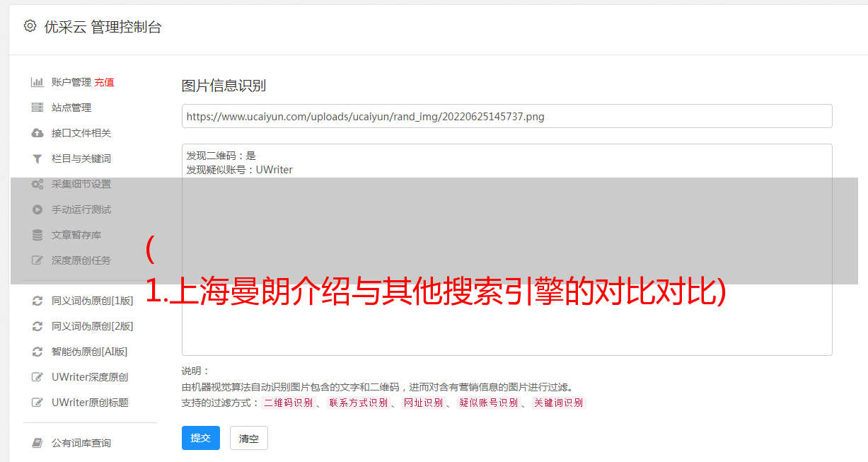The image size is (868, 462).
Task: Open UWriter原创标题 page
Action: coord(90,403)
